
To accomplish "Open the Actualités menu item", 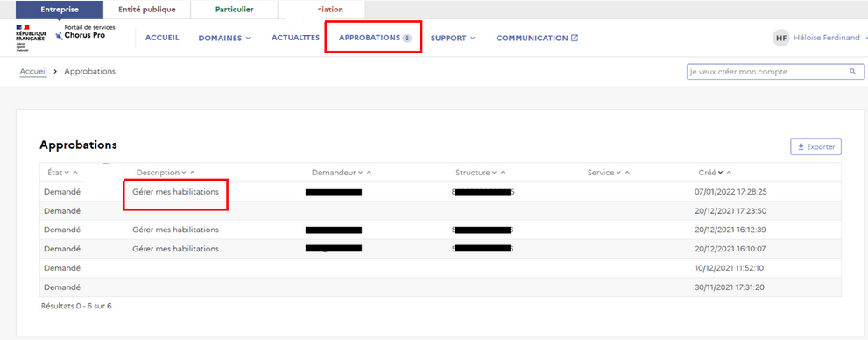I will (295, 38).
